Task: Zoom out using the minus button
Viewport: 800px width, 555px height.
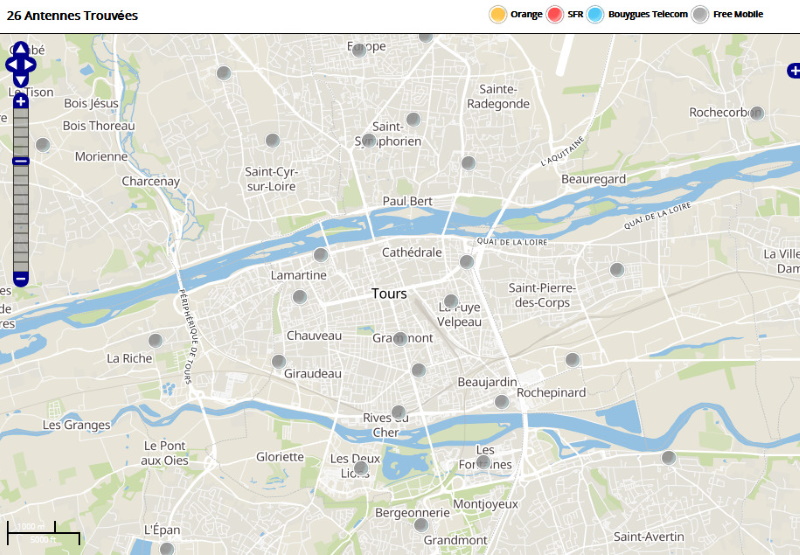Action: pos(21,278)
